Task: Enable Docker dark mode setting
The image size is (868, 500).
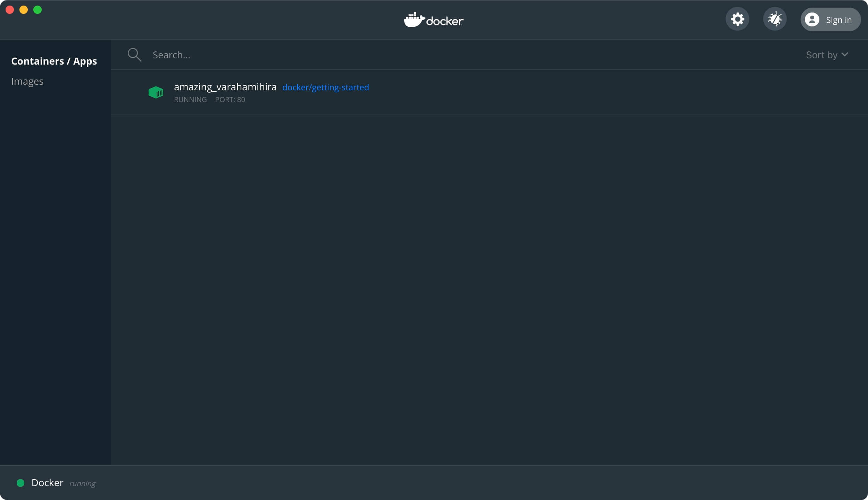Action: click(737, 19)
